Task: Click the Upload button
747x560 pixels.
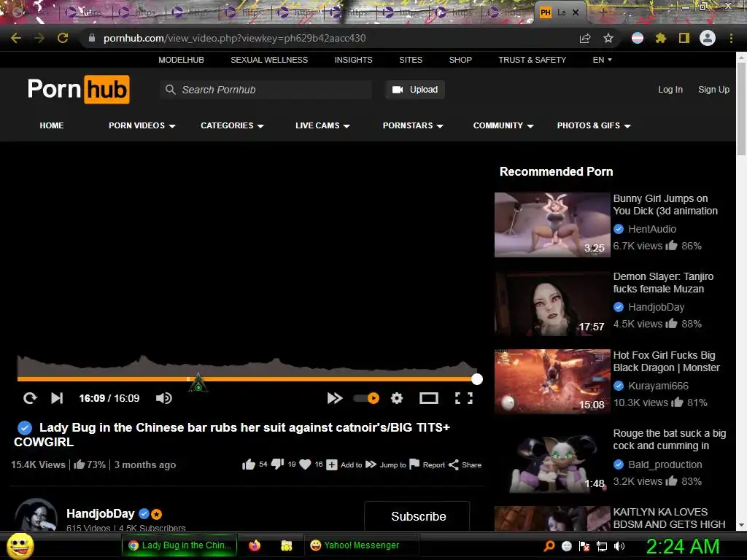Action: pos(415,90)
